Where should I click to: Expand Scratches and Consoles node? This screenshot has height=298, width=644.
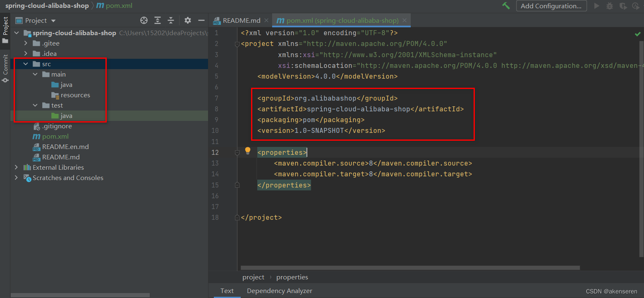pyautogui.click(x=16, y=178)
